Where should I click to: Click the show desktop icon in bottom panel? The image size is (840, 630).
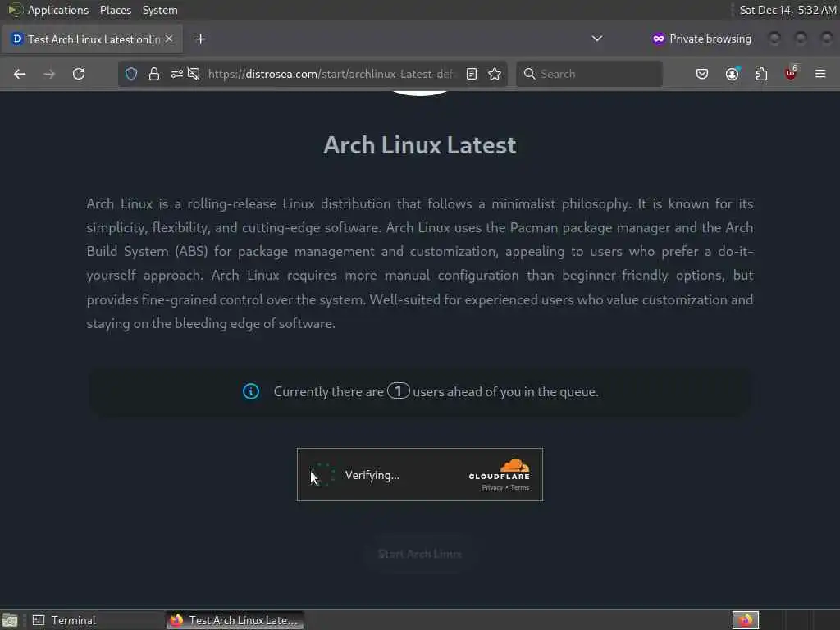(10, 620)
